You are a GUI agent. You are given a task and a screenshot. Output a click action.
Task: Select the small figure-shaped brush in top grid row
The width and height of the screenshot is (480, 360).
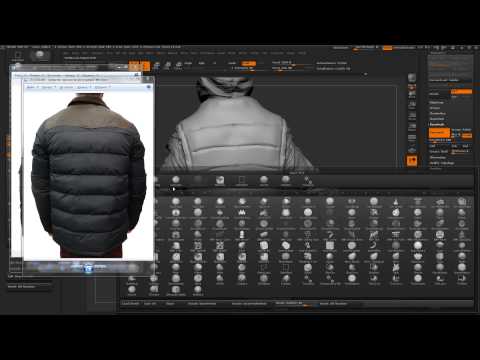click(x=396, y=202)
